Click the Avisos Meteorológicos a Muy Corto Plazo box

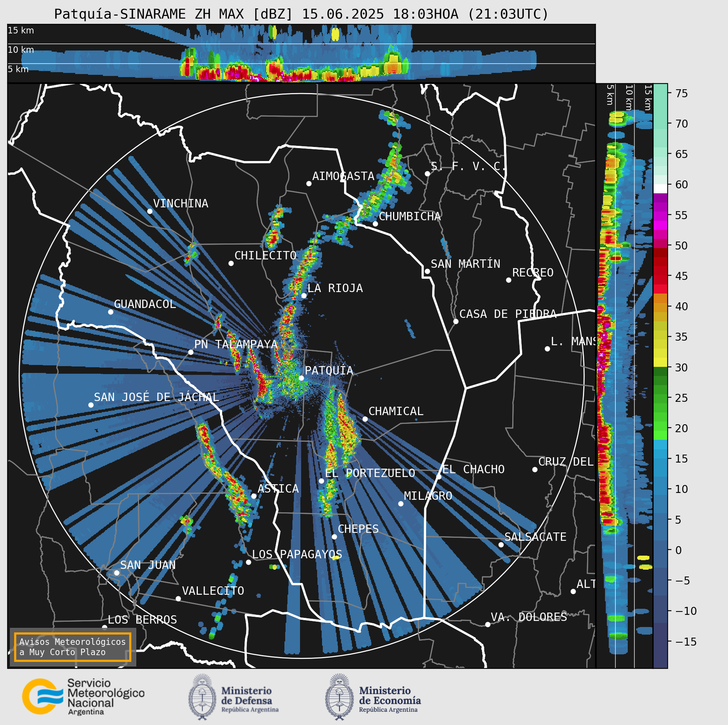click(73, 647)
